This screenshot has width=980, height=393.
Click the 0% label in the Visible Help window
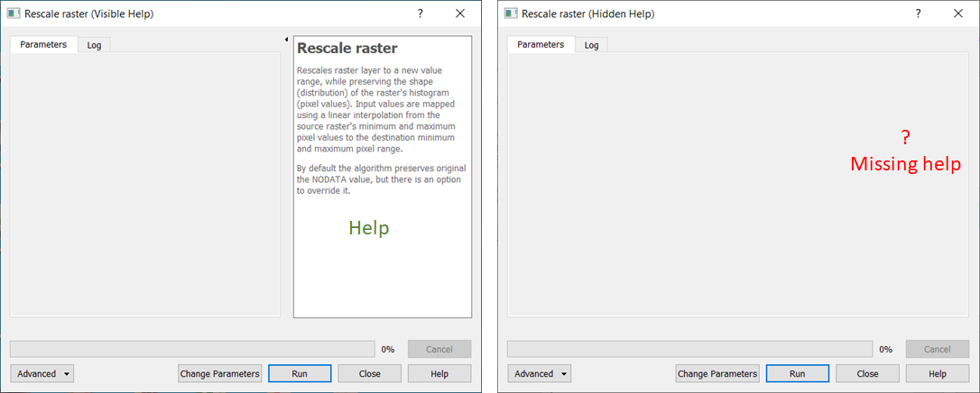click(x=388, y=350)
